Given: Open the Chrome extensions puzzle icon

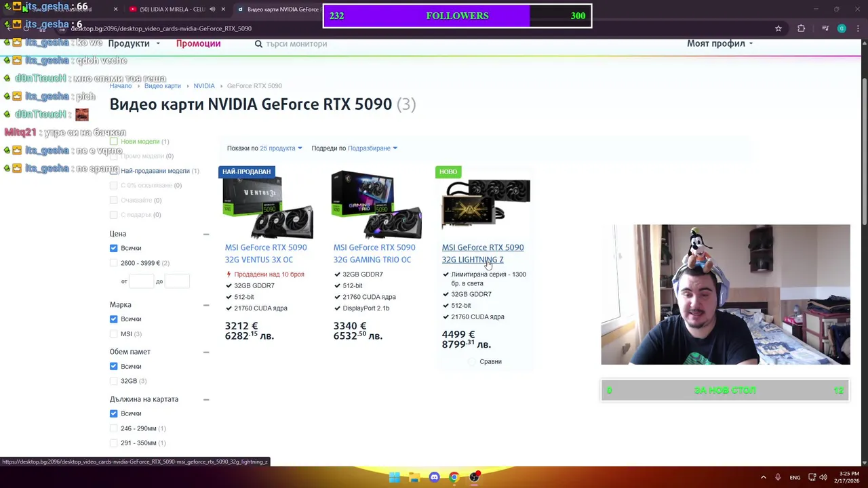Looking at the screenshot, I should [x=802, y=28].
